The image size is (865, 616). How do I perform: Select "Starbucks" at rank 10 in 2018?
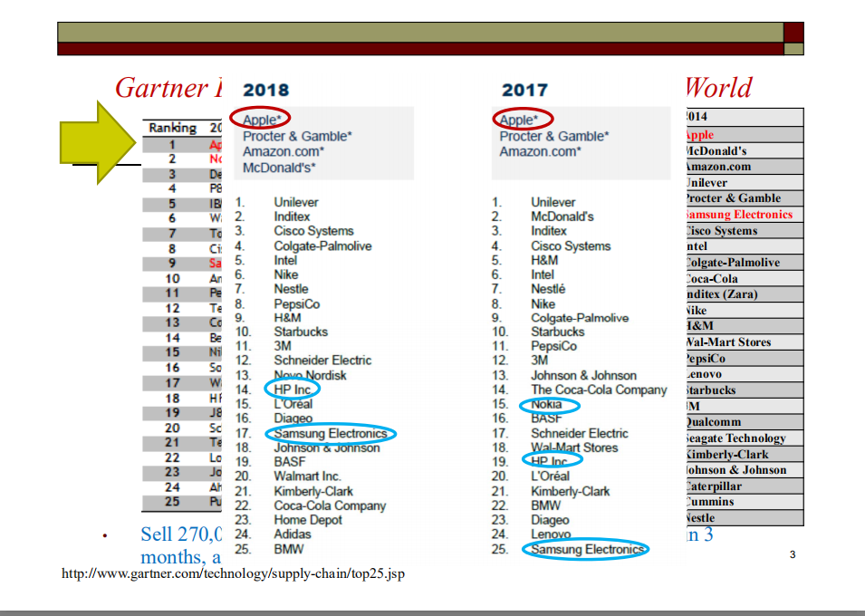pos(301,332)
